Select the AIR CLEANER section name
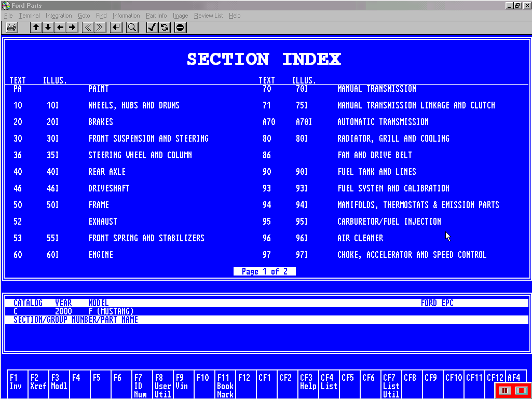This screenshot has width=532, height=399. pos(360,238)
